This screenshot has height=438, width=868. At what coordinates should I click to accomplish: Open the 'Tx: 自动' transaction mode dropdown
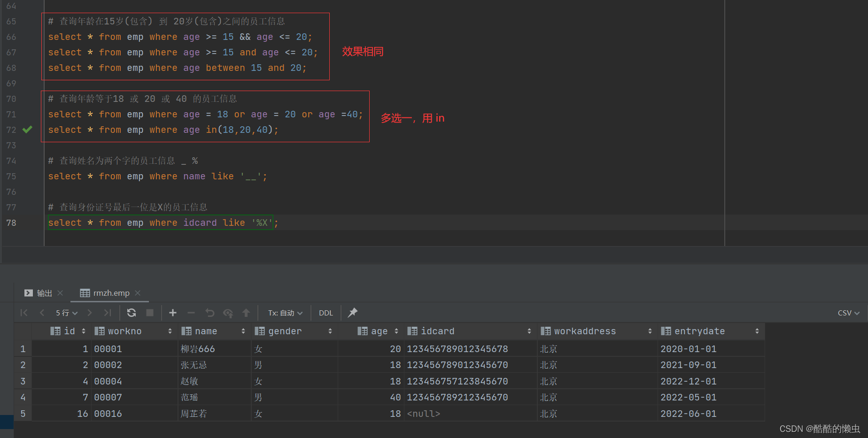pyautogui.click(x=286, y=313)
